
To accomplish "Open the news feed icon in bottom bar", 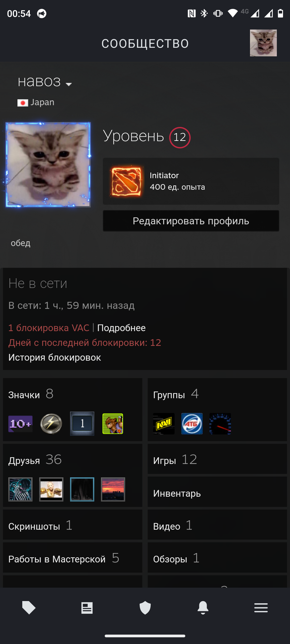I will tap(87, 608).
